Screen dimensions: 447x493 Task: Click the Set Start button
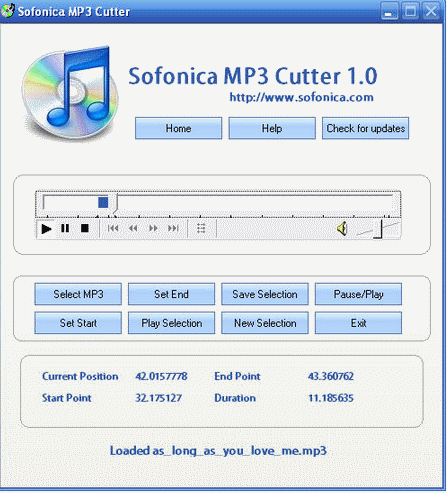tap(78, 323)
